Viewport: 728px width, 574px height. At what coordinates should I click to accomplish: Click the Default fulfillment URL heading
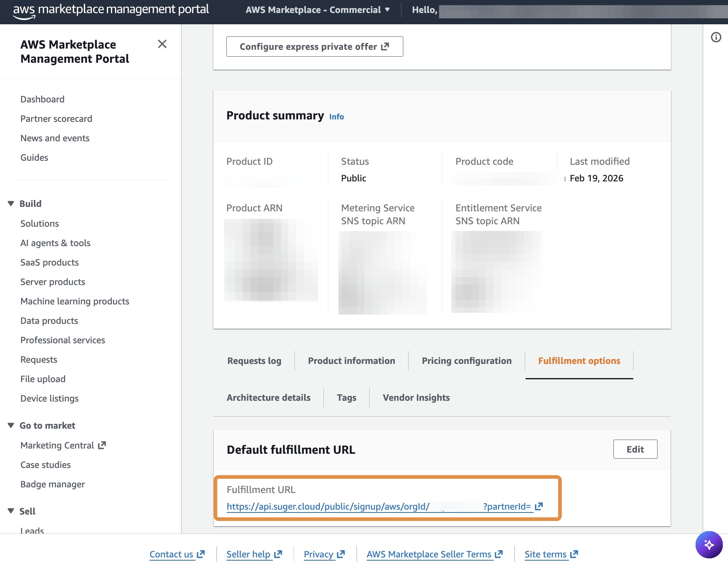(x=291, y=450)
